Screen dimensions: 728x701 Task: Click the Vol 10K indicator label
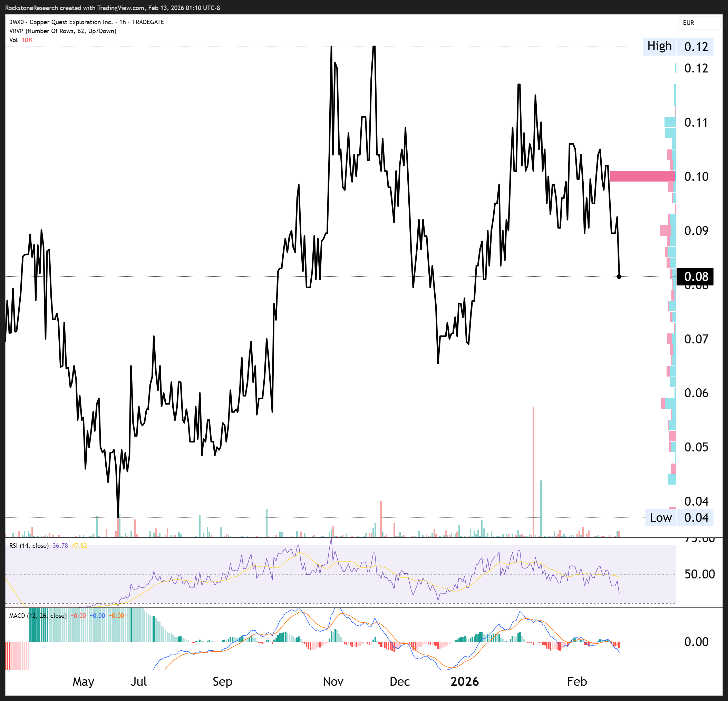[x=21, y=40]
